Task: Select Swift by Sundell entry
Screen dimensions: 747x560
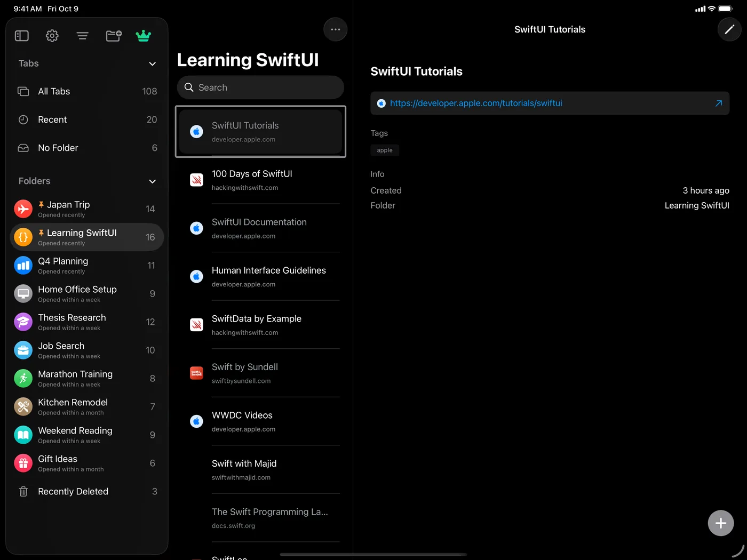Action: point(260,373)
